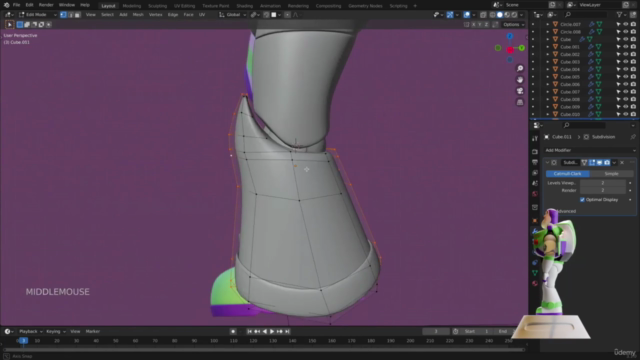Open Render properties tab icon
640x360 pixels.
pyautogui.click(x=535, y=152)
